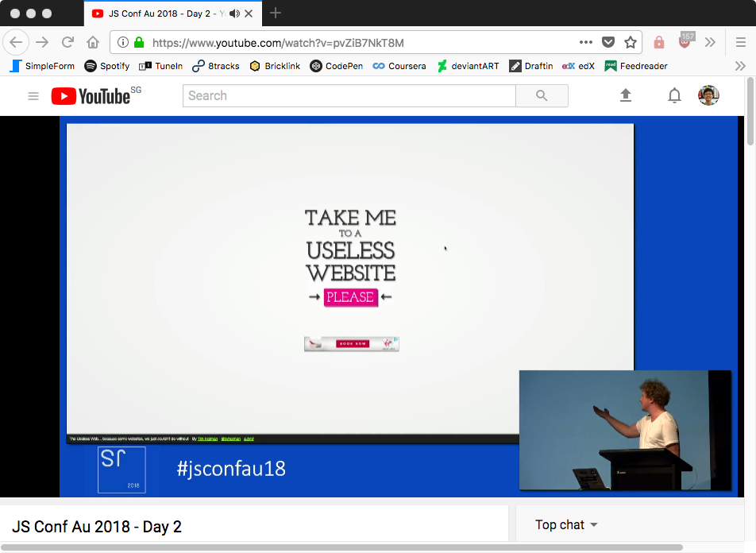Open the Coursera bookmark
The image size is (756, 553).
coord(399,66)
